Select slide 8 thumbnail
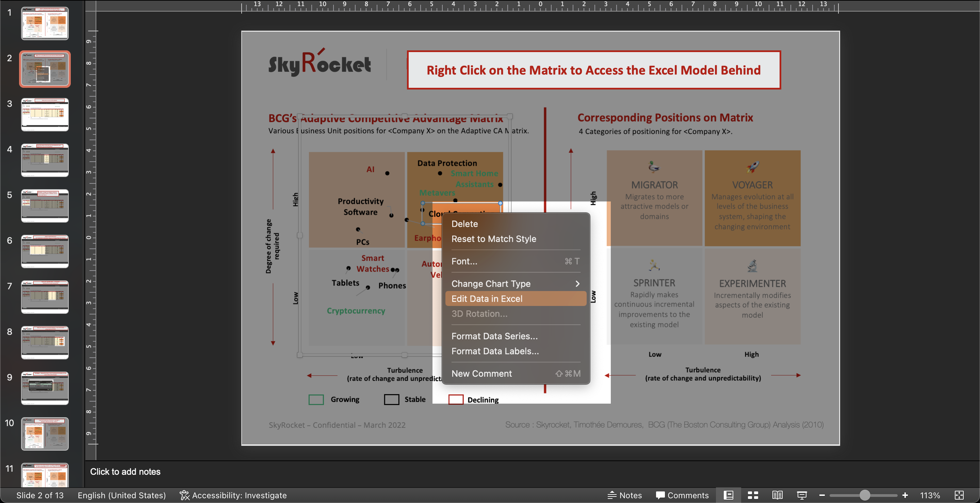 click(x=45, y=343)
